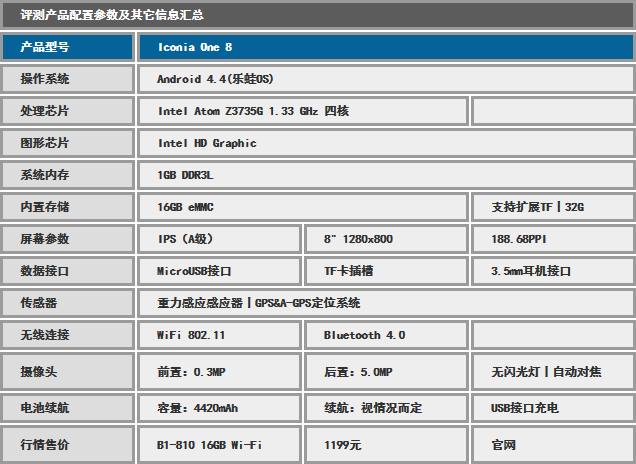Click the 1GB DDR3L cell
636x464 pixels.
pos(386,175)
